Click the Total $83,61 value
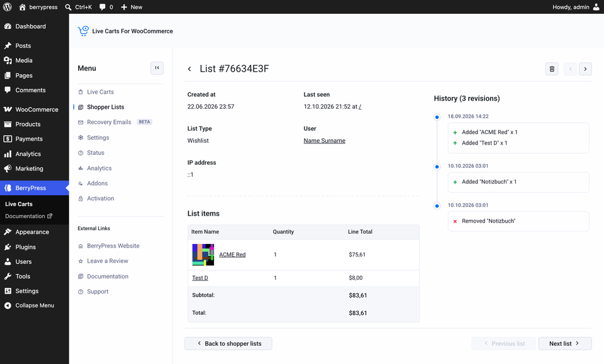The width and height of the screenshot is (604, 364). click(358, 313)
